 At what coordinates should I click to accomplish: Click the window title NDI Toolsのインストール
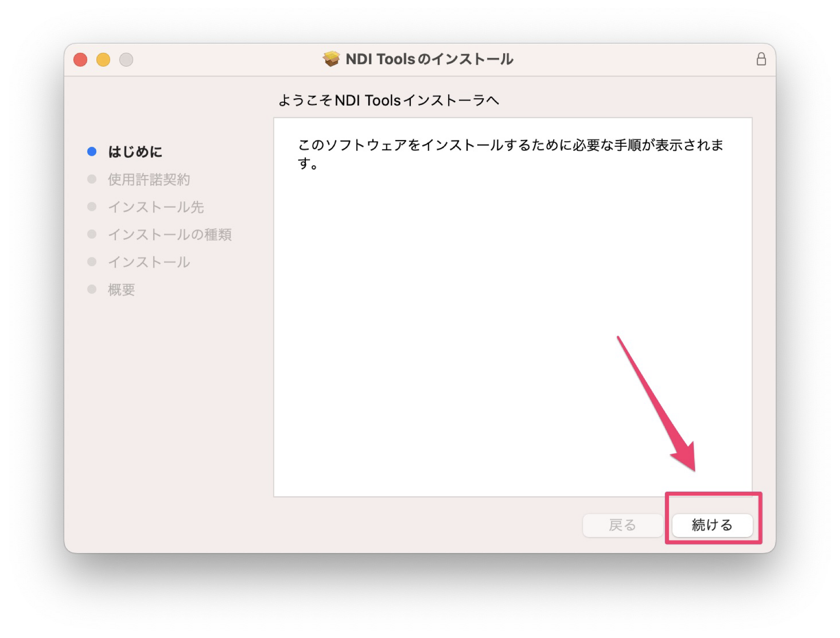pyautogui.click(x=429, y=59)
